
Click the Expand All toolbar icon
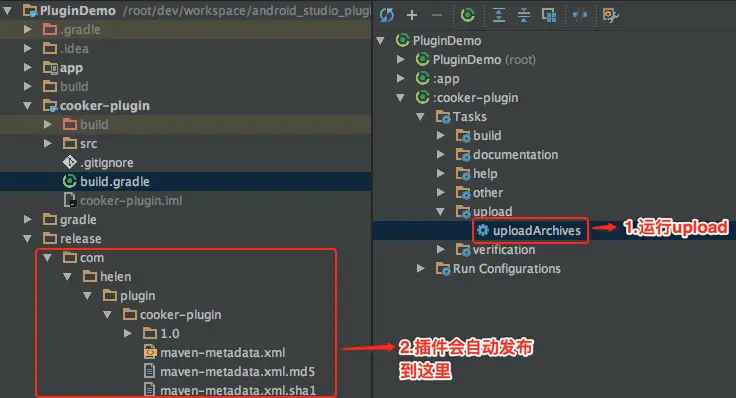(x=499, y=15)
